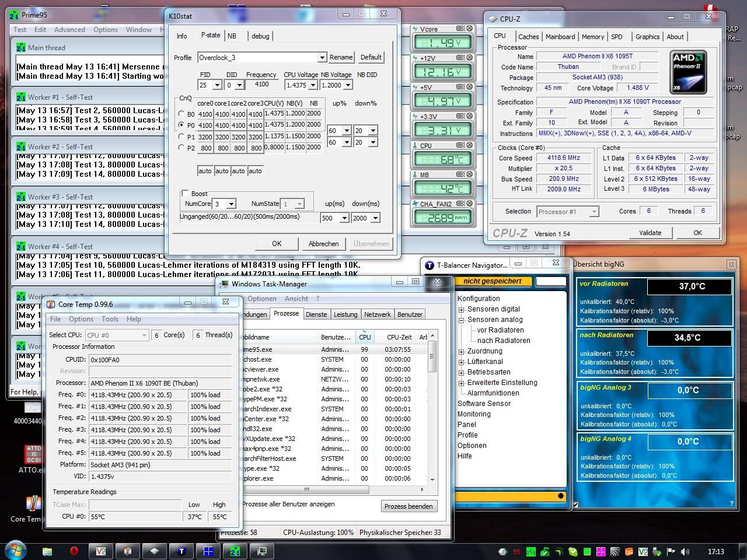Open ATTO desktop shortcut icon
The image size is (747, 560).
(33, 456)
